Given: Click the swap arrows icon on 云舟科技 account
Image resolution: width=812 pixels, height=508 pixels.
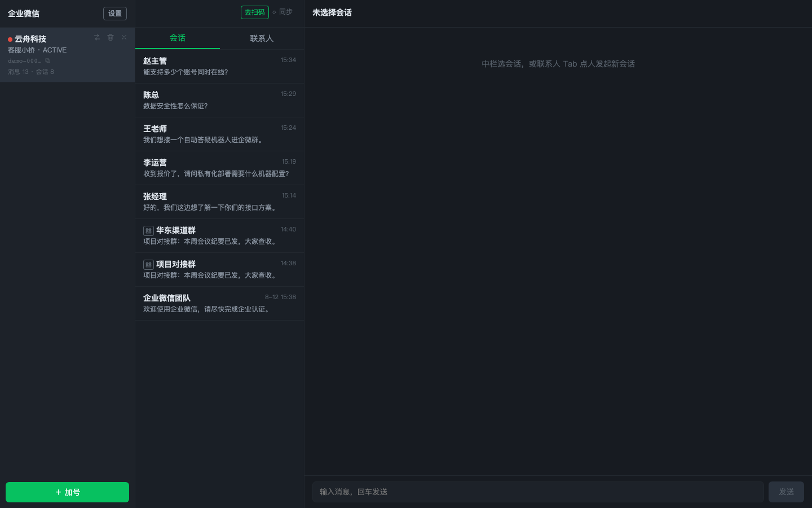Looking at the screenshot, I should coord(97,37).
